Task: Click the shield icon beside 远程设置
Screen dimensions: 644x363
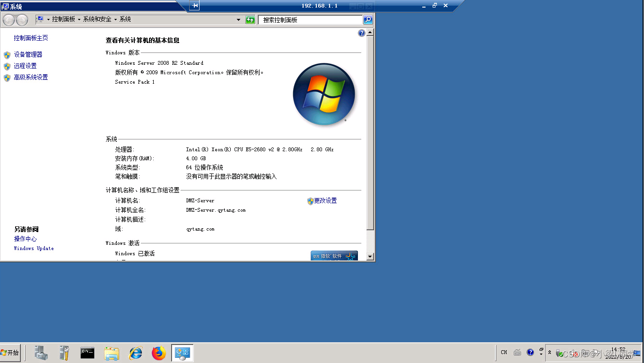Action: (7, 66)
